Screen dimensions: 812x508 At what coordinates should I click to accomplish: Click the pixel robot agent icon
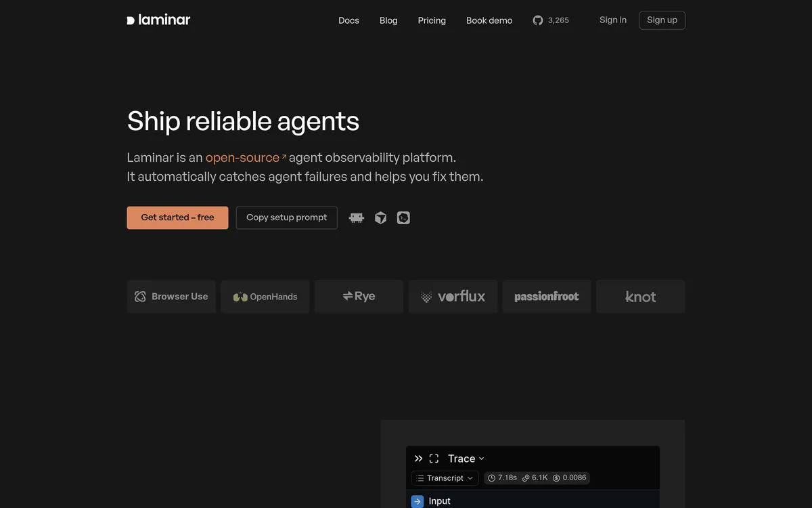point(357,217)
